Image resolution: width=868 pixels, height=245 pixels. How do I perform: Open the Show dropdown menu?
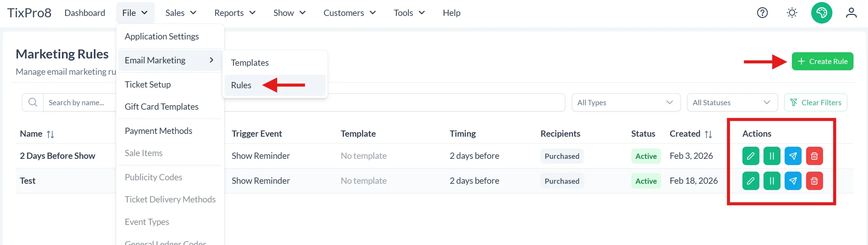pyautogui.click(x=290, y=13)
